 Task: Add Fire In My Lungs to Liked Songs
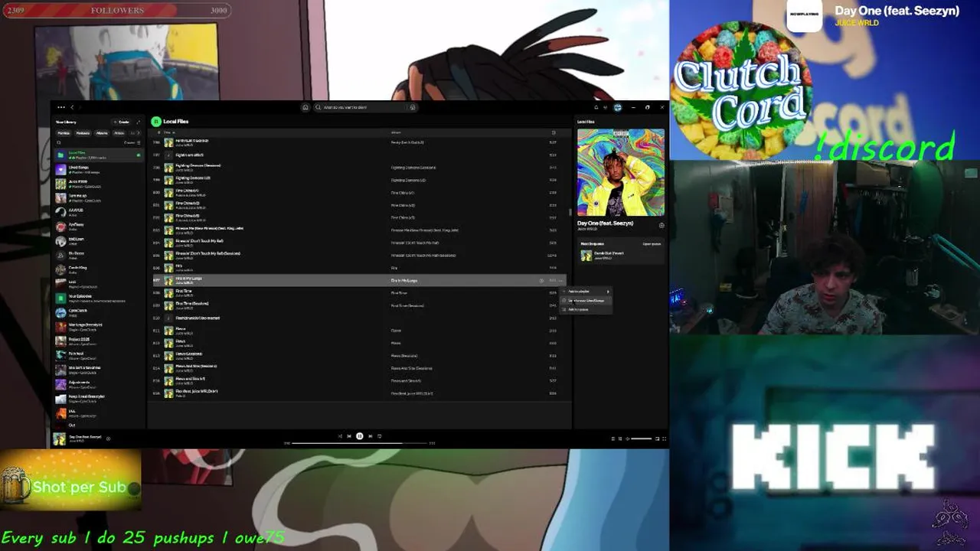(x=541, y=281)
